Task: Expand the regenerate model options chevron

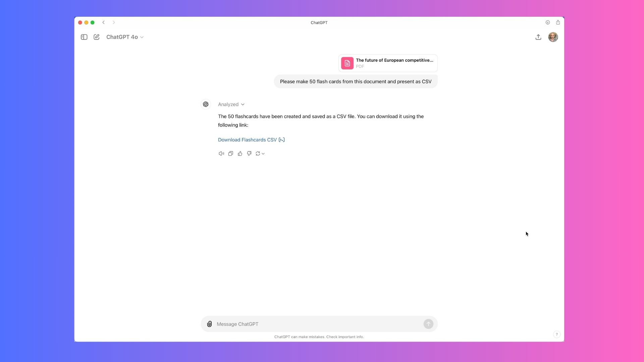Action: tap(263, 154)
